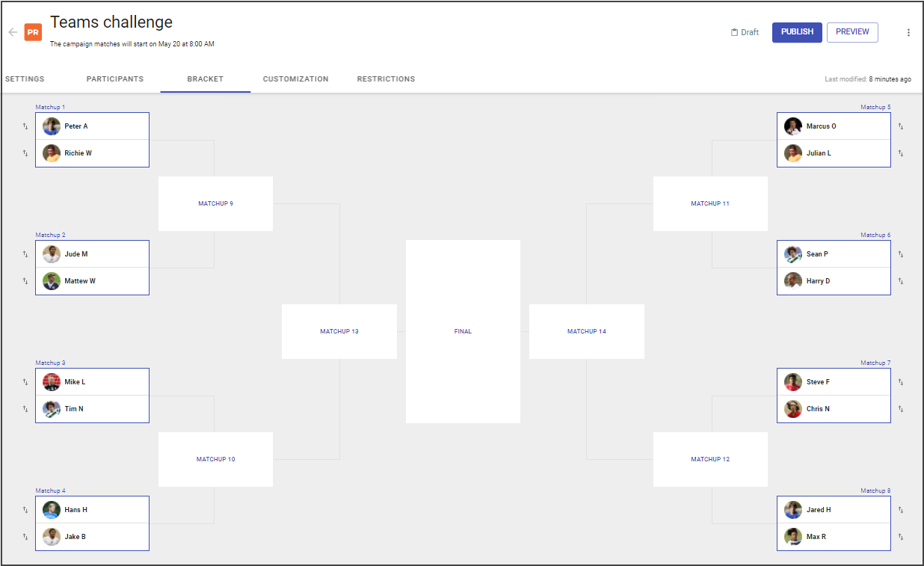Viewport: 924px width, 566px height.
Task: Go to the Restrictions tab
Action: coord(386,79)
